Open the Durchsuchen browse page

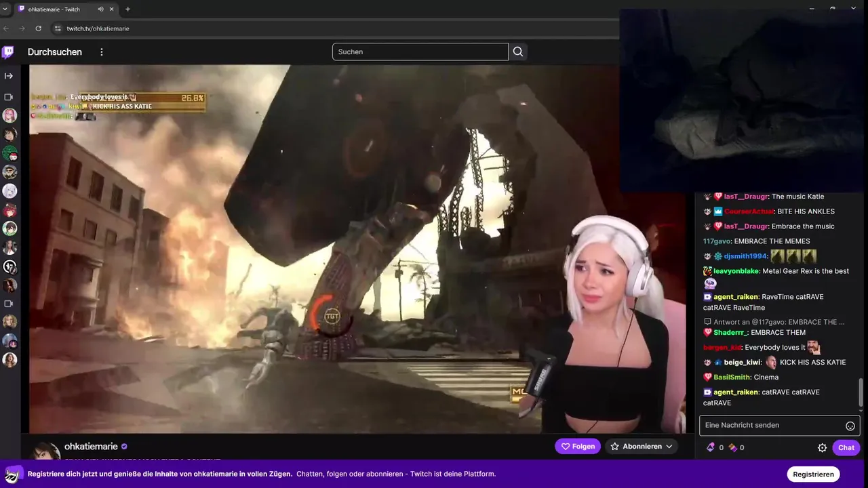click(x=55, y=52)
